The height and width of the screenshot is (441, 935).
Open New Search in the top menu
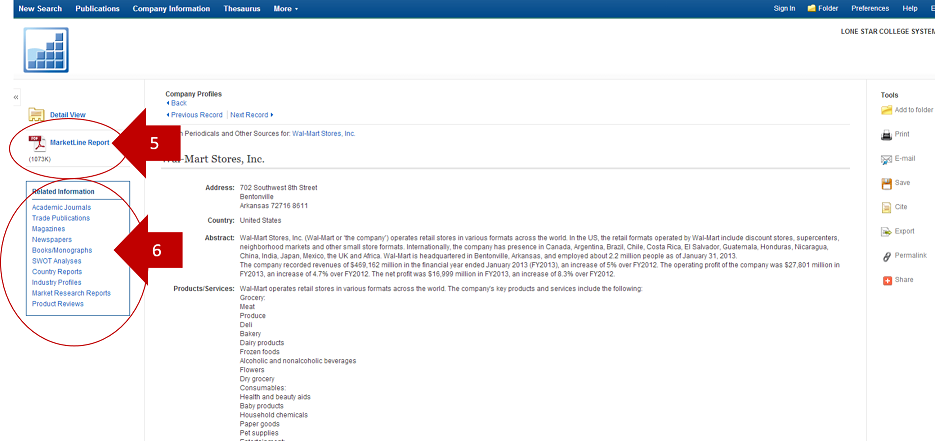(x=40, y=8)
